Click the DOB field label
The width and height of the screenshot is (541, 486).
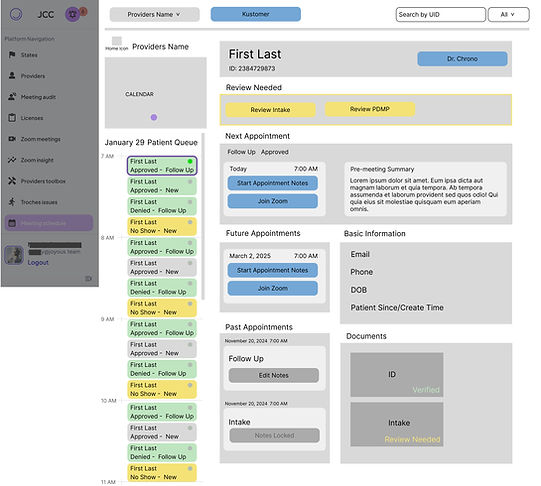359,290
